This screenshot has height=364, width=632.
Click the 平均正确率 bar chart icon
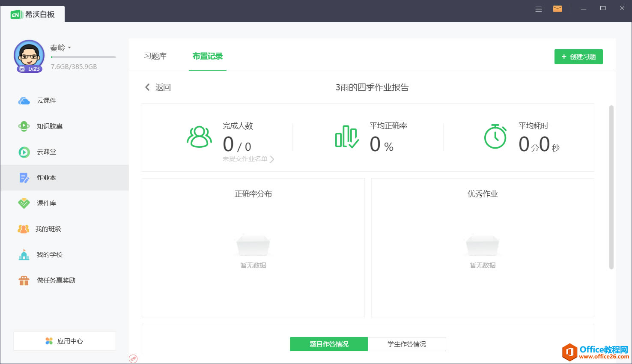tap(347, 137)
